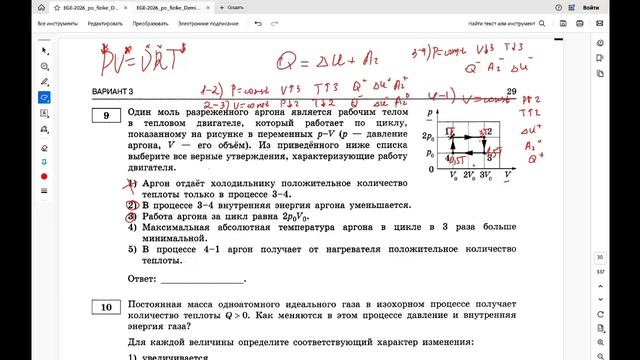
Task: Select the arrow selection tool
Action: point(44,51)
